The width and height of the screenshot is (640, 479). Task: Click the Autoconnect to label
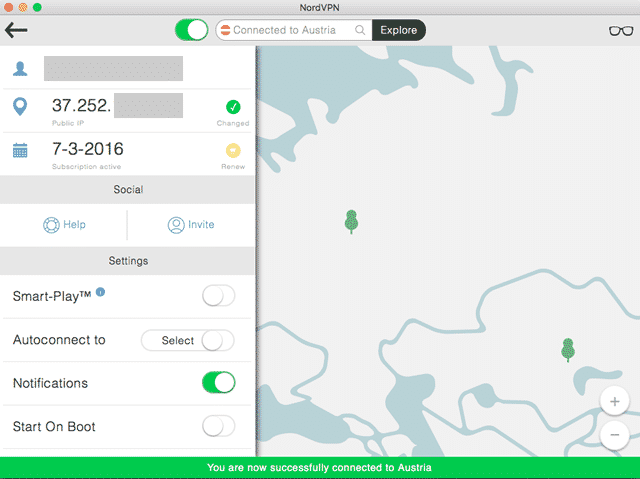pyautogui.click(x=59, y=340)
